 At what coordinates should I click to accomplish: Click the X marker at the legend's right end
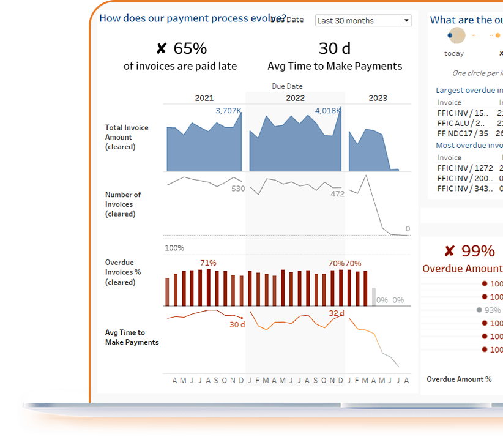point(501,53)
